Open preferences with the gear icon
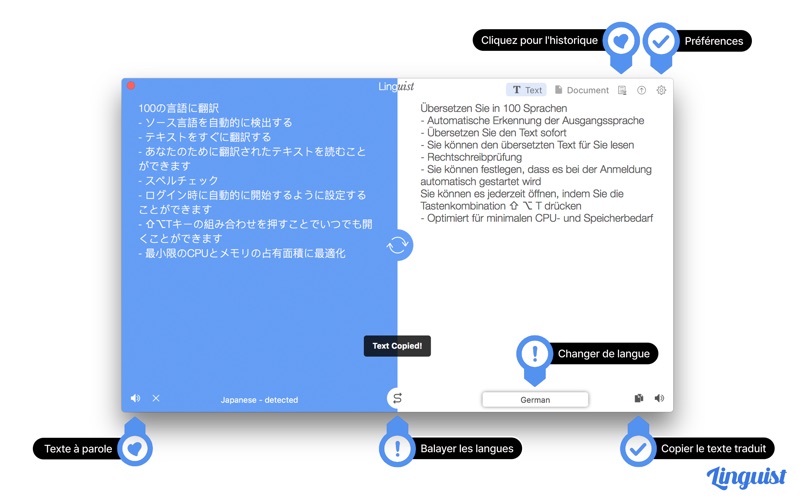 tap(661, 90)
